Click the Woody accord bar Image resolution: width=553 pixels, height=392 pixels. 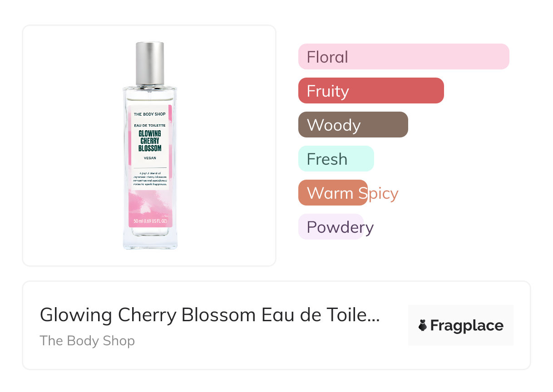pos(353,125)
